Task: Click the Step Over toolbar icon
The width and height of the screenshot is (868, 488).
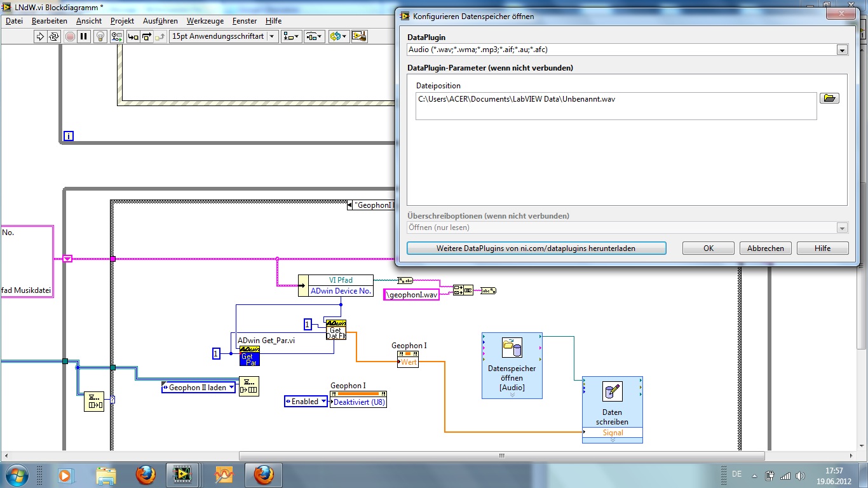Action: pos(147,37)
